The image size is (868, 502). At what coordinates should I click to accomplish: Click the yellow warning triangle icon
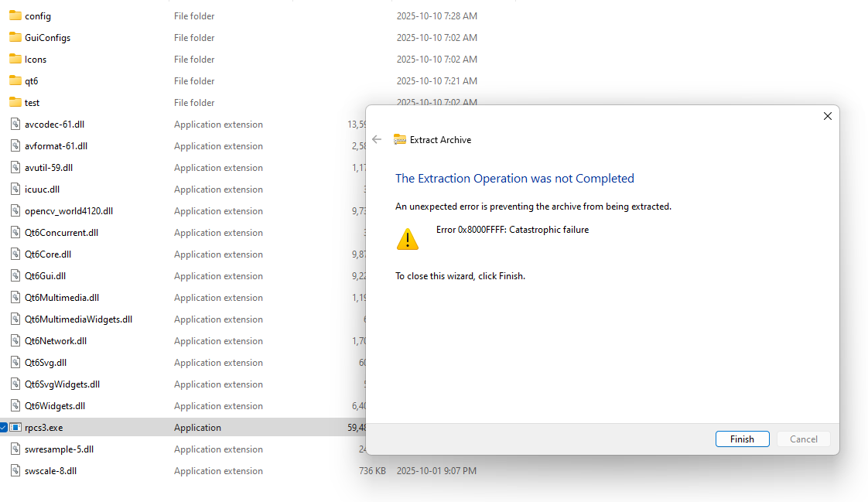pos(408,239)
